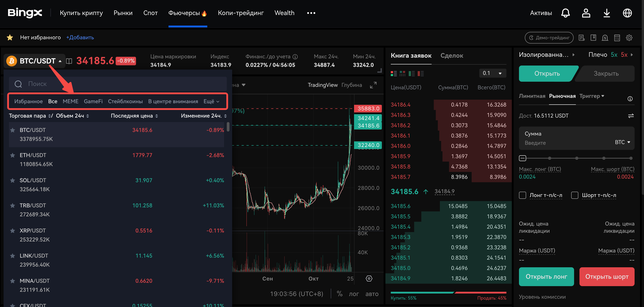Viewport: 644px width, 307px height.
Task: Open contract info book icon beside BTC/USDT
Action: pyautogui.click(x=69, y=61)
